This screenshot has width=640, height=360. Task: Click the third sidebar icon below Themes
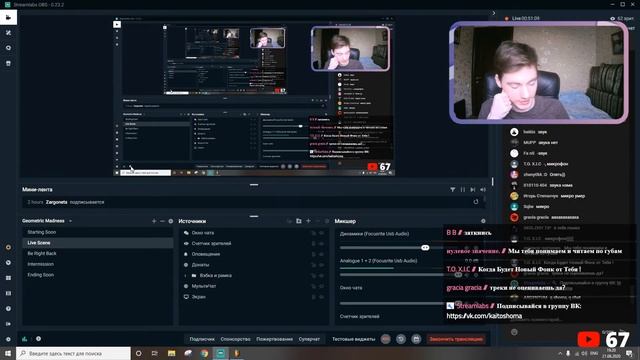8,48
